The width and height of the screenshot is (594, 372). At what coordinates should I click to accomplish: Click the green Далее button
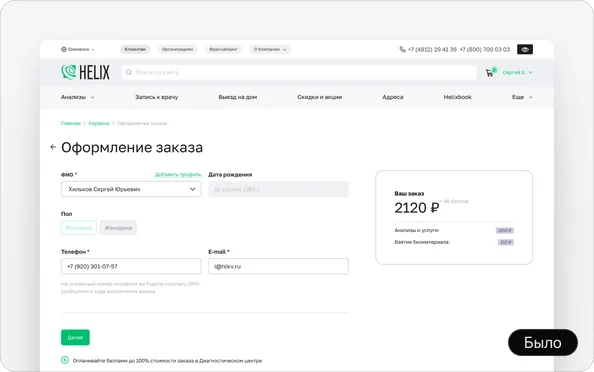tap(75, 337)
